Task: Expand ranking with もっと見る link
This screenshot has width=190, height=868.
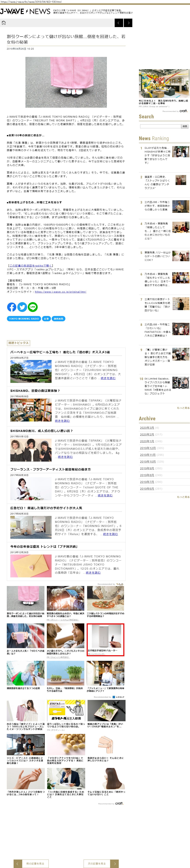Action: pyautogui.click(x=183, y=408)
